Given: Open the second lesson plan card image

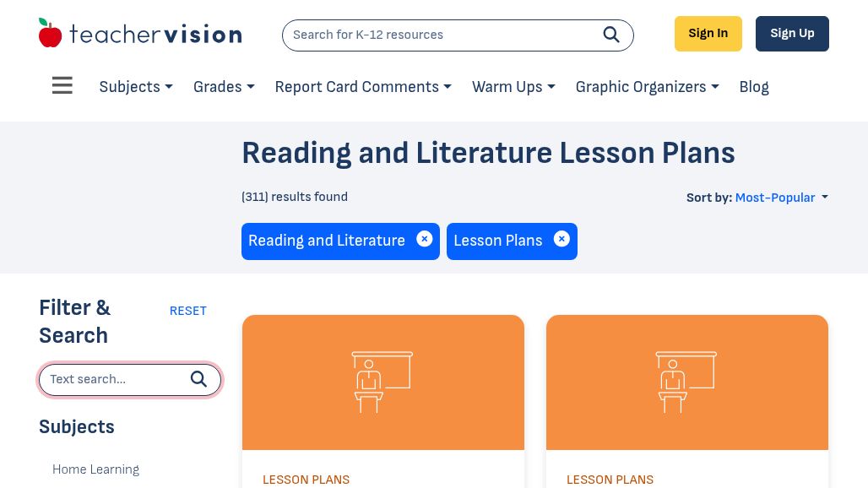Looking at the screenshot, I should (687, 382).
